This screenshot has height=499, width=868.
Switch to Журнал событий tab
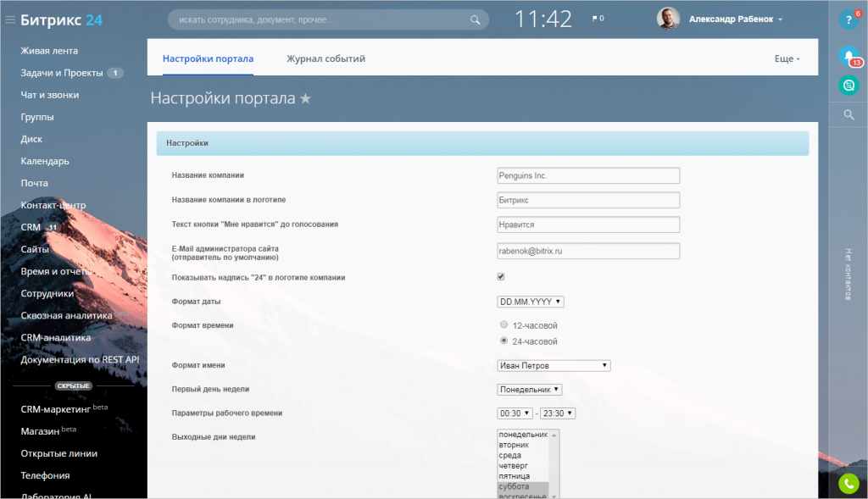pos(326,58)
